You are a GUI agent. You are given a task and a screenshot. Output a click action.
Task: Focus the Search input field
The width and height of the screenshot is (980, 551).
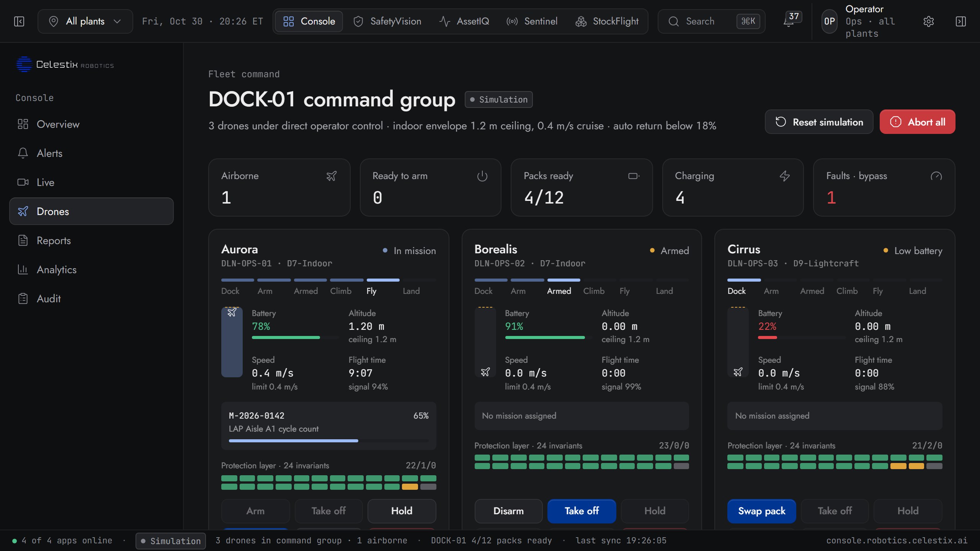(x=711, y=21)
